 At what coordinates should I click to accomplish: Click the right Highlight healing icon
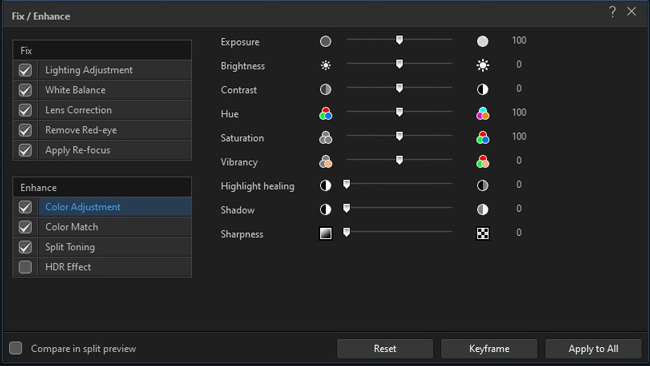483,185
